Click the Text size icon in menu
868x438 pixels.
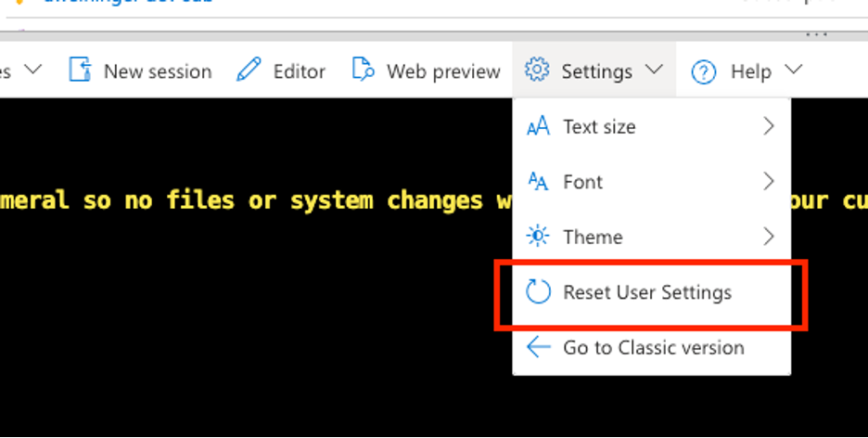pos(538,127)
